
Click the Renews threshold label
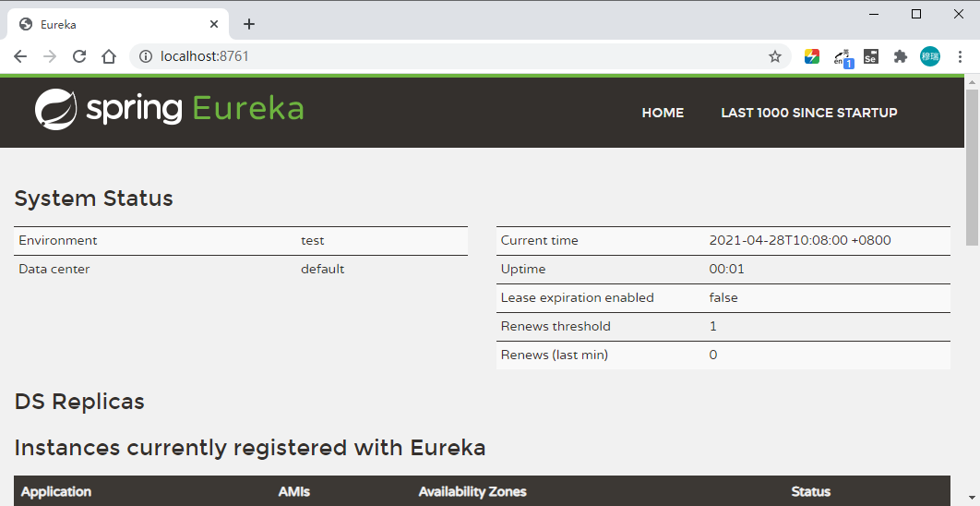tap(556, 326)
